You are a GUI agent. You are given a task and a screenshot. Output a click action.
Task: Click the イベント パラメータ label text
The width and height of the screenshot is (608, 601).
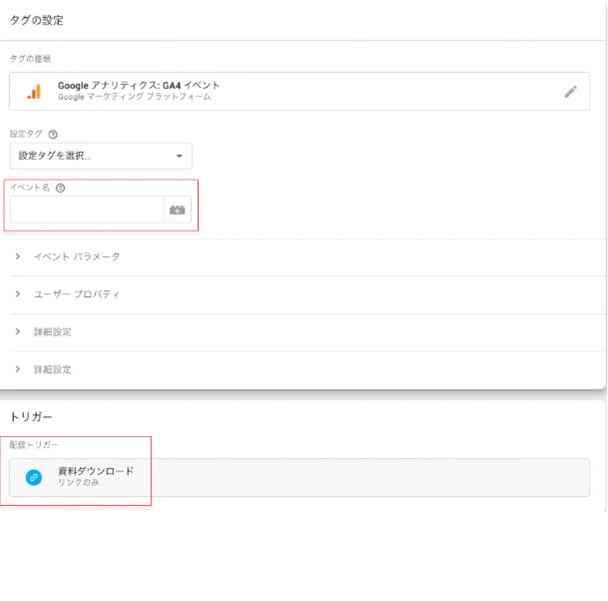77,257
